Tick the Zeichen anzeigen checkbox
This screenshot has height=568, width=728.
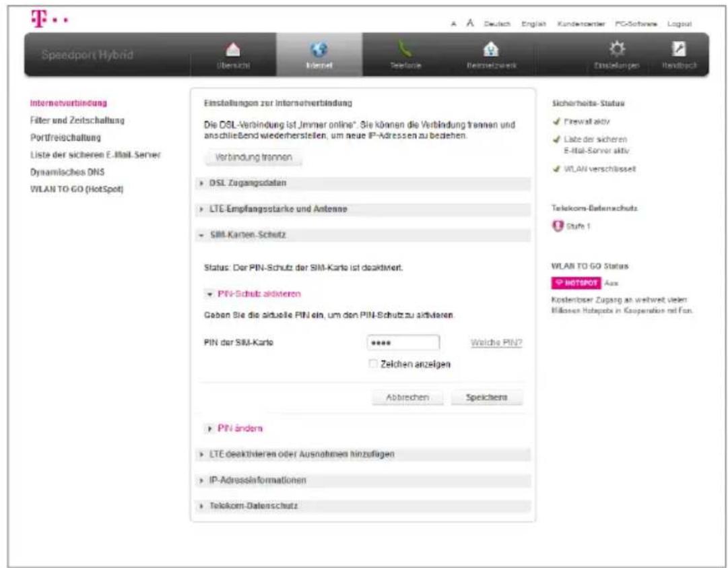pos(373,364)
